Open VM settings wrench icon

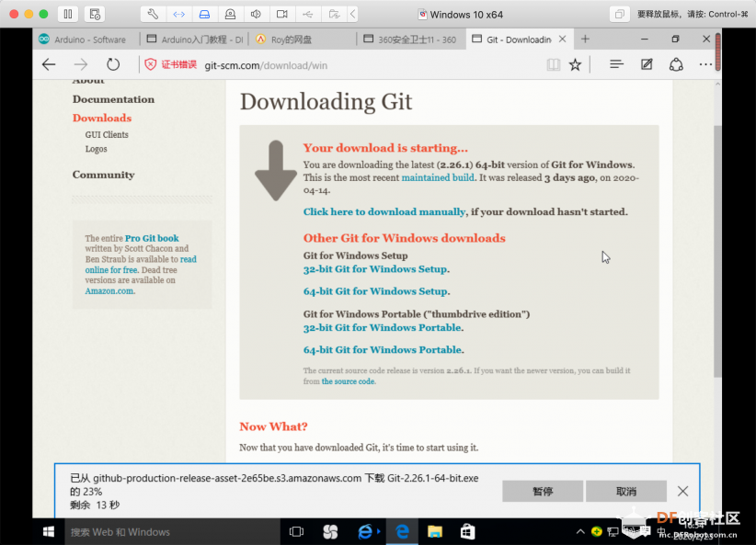153,14
